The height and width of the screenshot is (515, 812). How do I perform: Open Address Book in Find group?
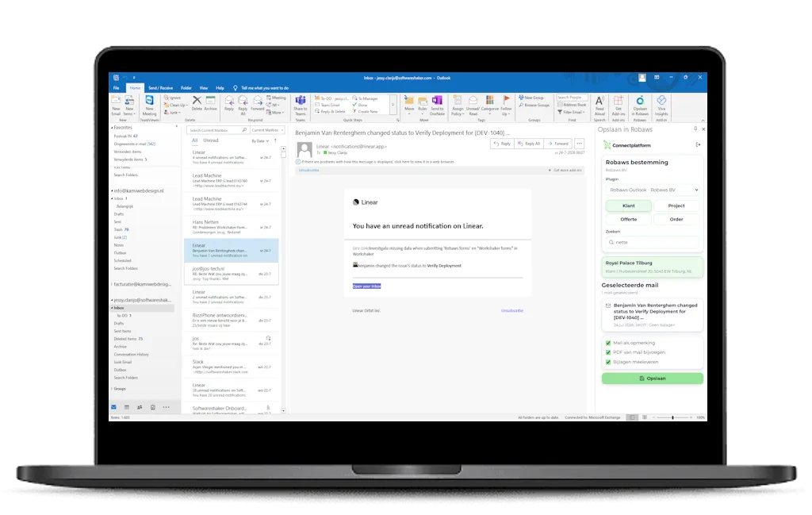(572, 105)
